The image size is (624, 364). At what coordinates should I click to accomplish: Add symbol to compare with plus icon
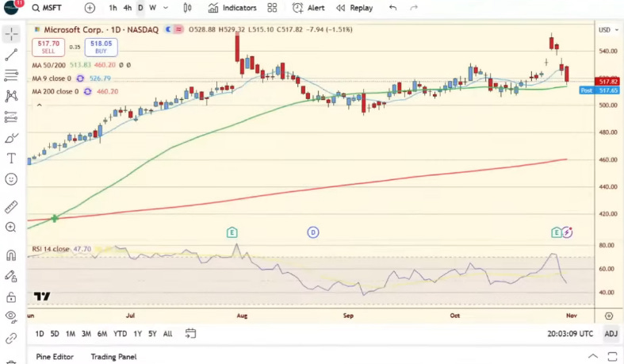pyautogui.click(x=90, y=8)
